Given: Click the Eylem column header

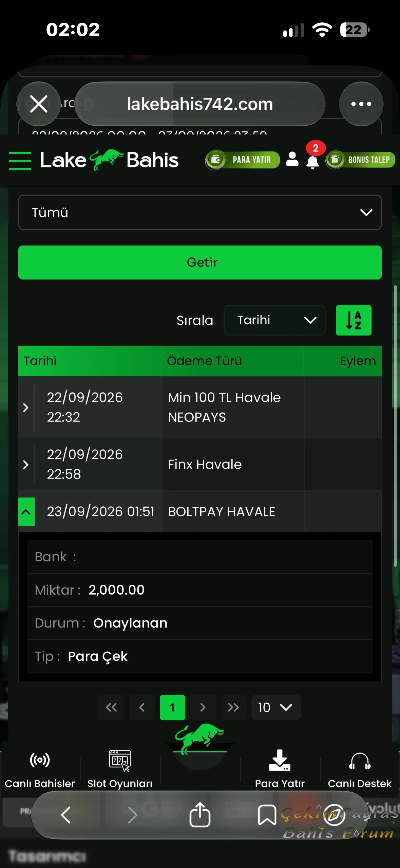Looking at the screenshot, I should pos(343,361).
